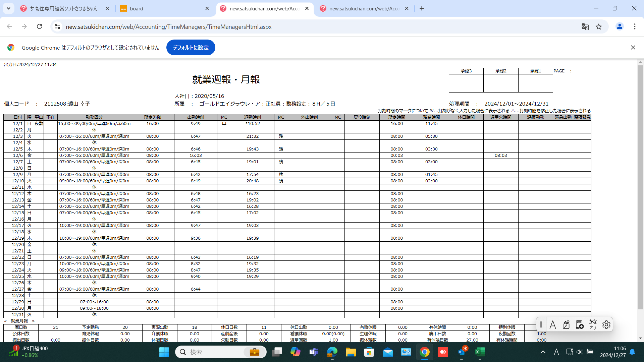Toggle IME input mode A button
The image size is (644, 362).
(x=553, y=324)
